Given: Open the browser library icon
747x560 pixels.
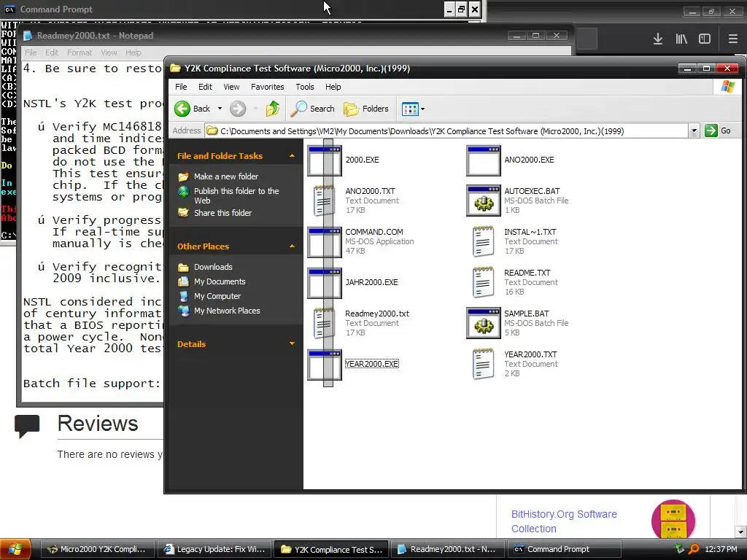Looking at the screenshot, I should [x=681, y=39].
